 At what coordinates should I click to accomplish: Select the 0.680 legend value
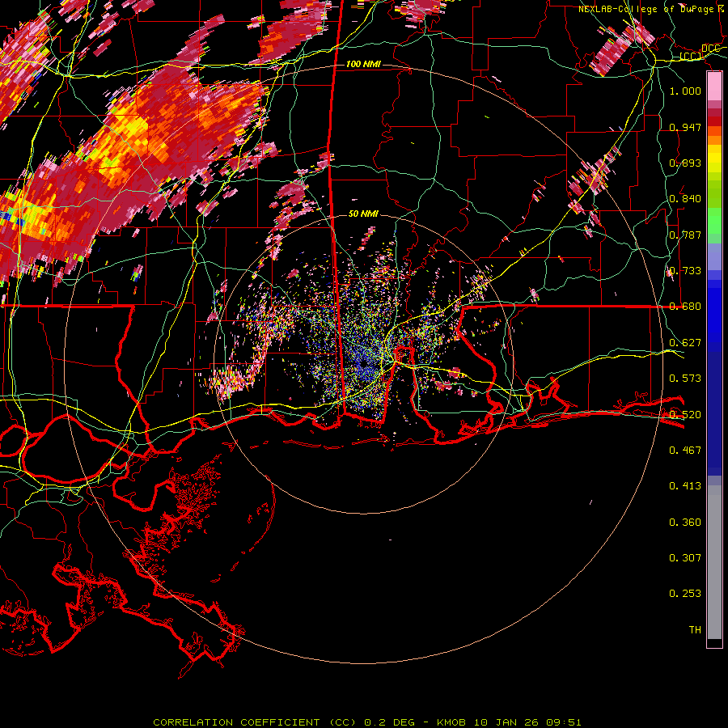tap(685, 307)
